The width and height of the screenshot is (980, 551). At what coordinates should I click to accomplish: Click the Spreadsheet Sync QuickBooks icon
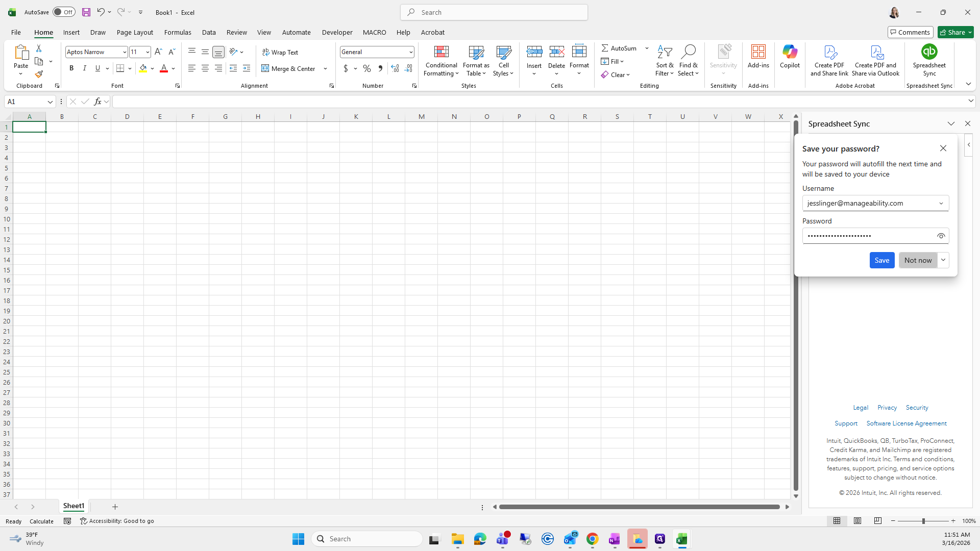pos(929,52)
